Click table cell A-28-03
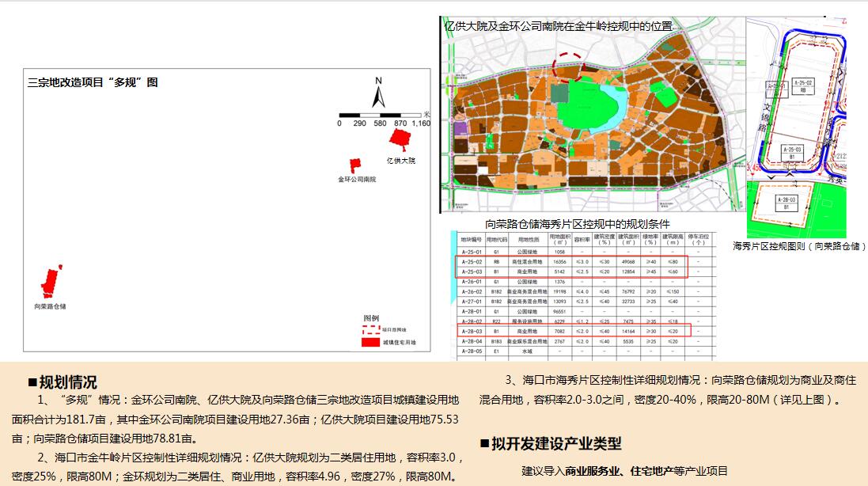 [472, 332]
